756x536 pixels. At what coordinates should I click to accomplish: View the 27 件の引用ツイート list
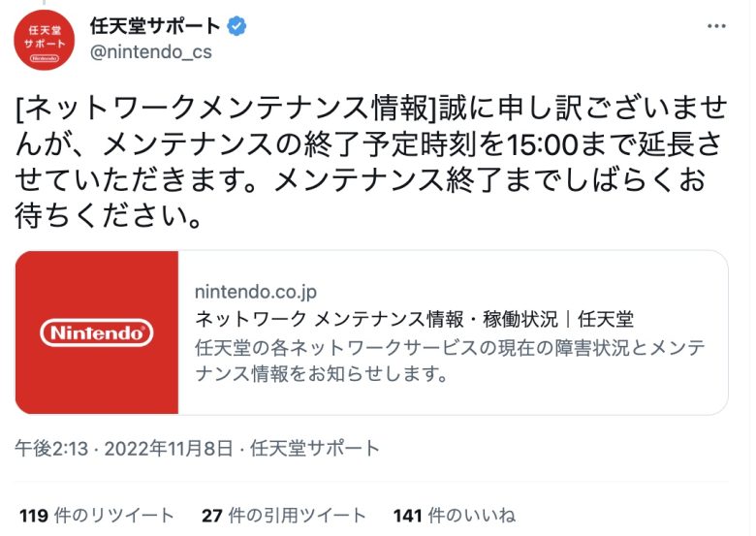[x=284, y=516]
